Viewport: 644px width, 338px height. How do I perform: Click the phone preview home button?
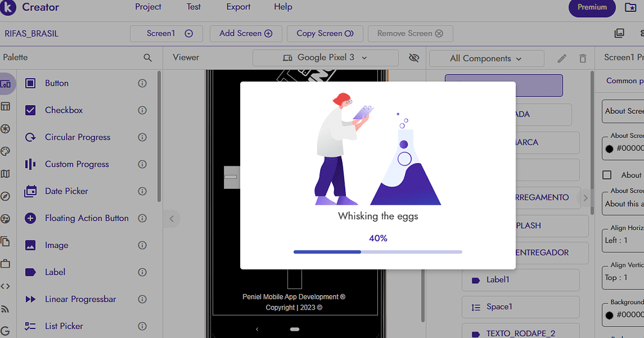[x=294, y=329]
